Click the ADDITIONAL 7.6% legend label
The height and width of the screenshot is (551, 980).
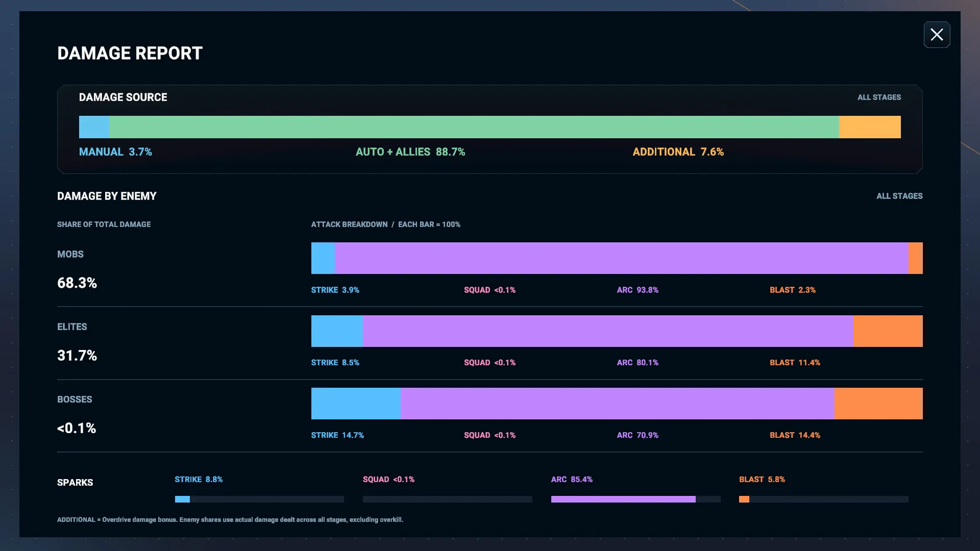coord(678,152)
